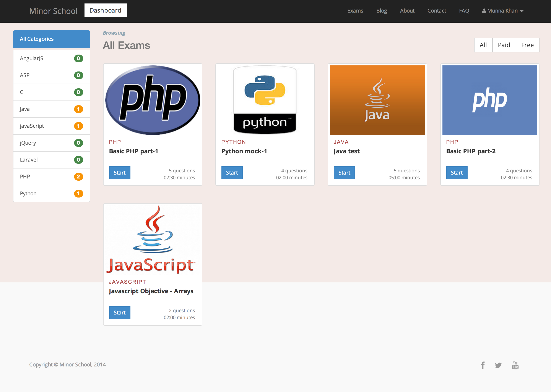Viewport: 551px width, 392px height.
Task: Open the Facebook icon in footer
Action: click(483, 365)
